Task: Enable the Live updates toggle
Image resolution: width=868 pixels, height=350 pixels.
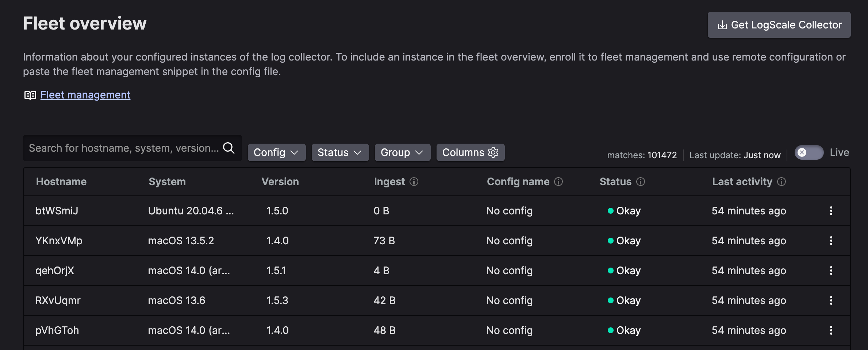Action: pos(809,152)
